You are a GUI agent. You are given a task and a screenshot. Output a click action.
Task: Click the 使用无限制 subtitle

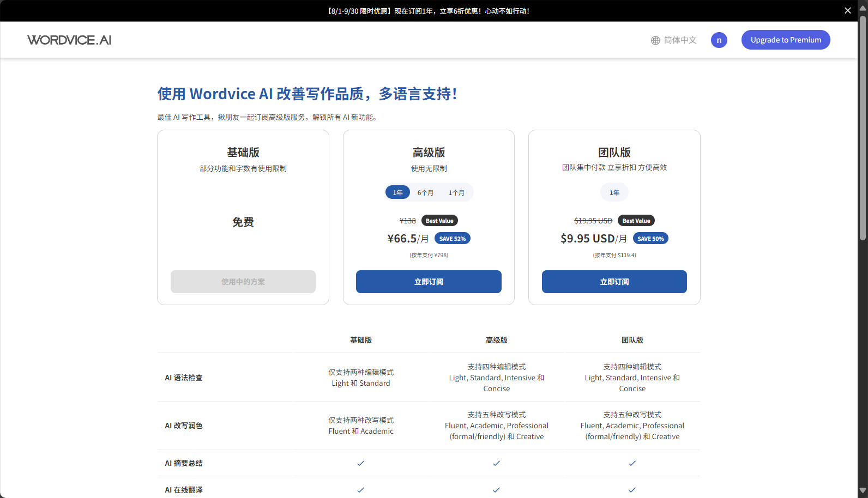(x=429, y=168)
